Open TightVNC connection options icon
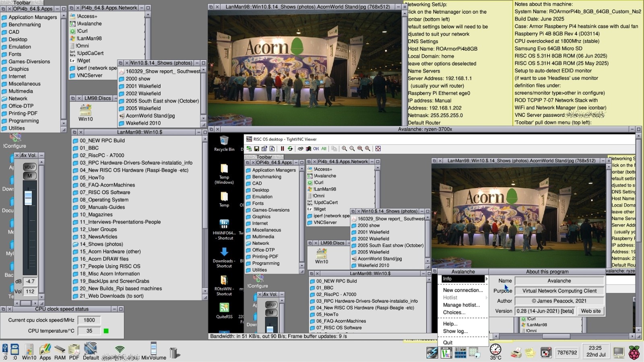 (x=264, y=149)
